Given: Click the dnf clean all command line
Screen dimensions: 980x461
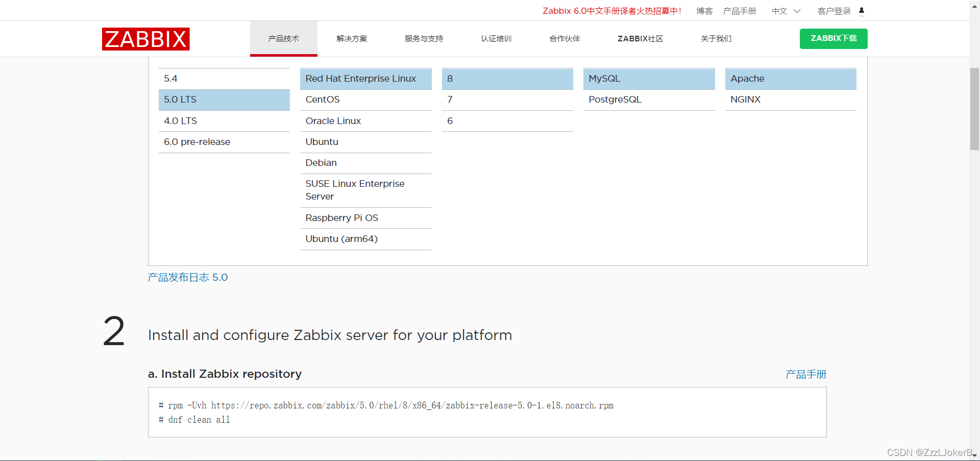Looking at the screenshot, I should (194, 420).
